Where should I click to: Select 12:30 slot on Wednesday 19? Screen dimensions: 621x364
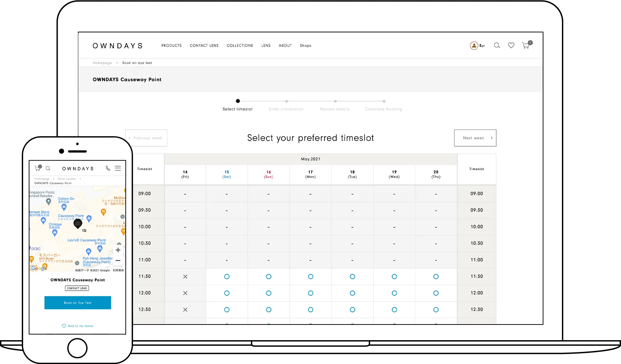click(x=394, y=310)
